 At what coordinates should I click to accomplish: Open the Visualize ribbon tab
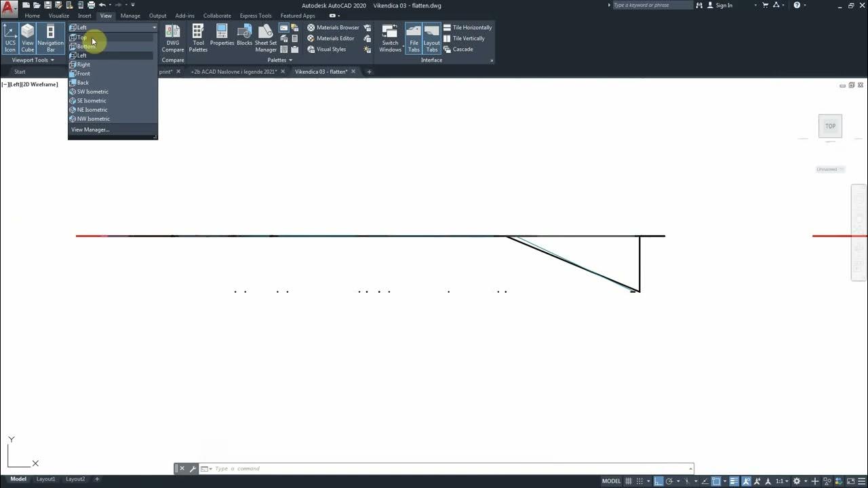coord(59,16)
